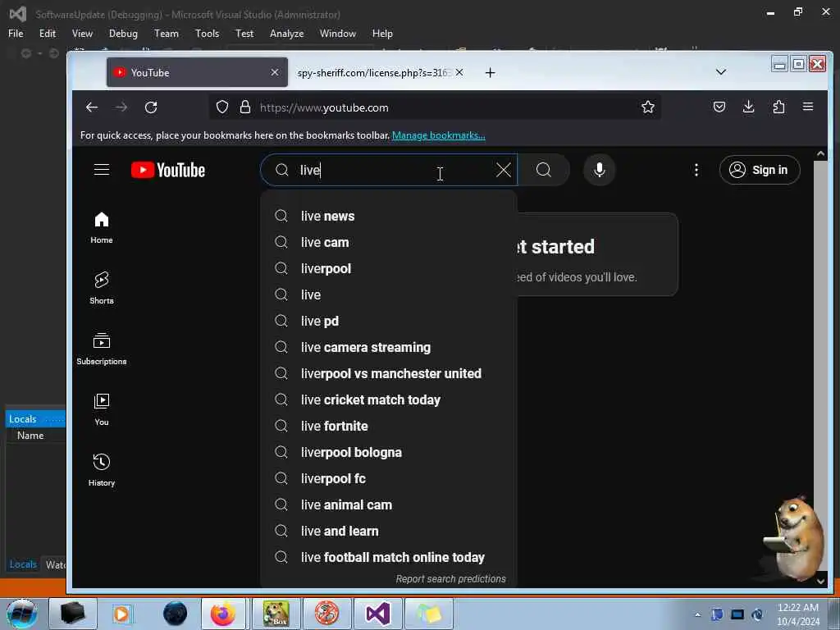Switch to Visual Studio in taskbar

pos(377,614)
